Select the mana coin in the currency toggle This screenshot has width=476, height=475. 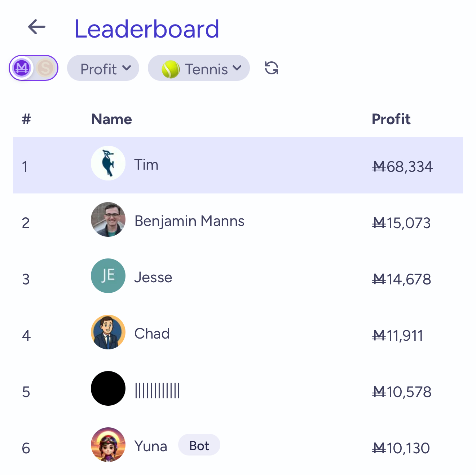click(x=22, y=68)
